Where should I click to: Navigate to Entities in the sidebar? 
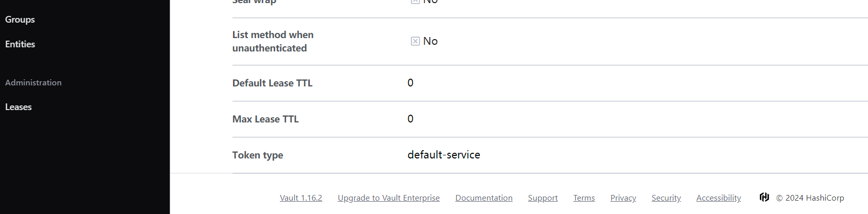tap(20, 44)
